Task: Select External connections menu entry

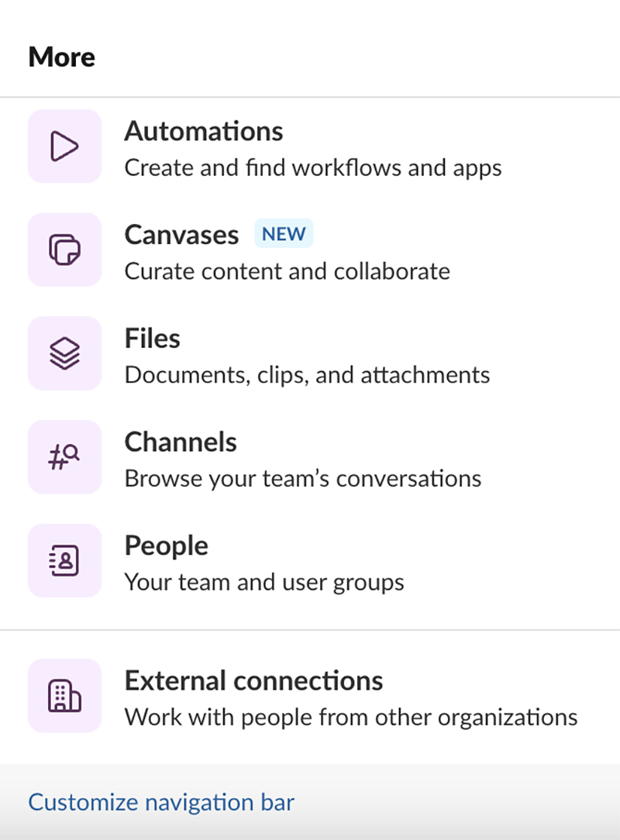Action: pos(310,695)
